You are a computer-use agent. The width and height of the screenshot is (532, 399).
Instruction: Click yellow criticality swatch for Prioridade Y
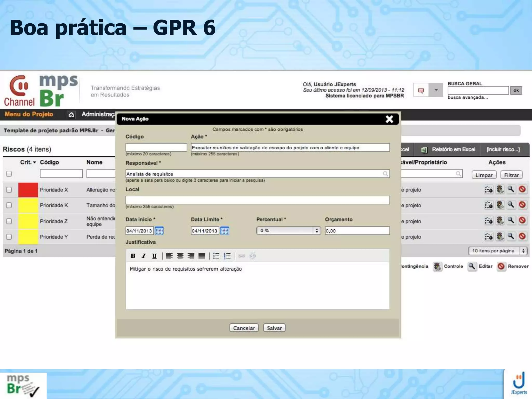click(x=28, y=237)
